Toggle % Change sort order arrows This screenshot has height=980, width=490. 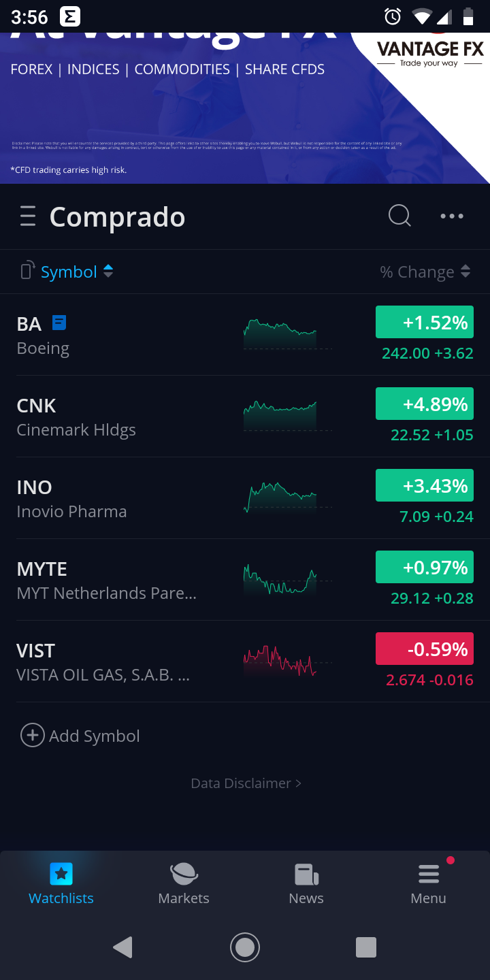click(465, 272)
